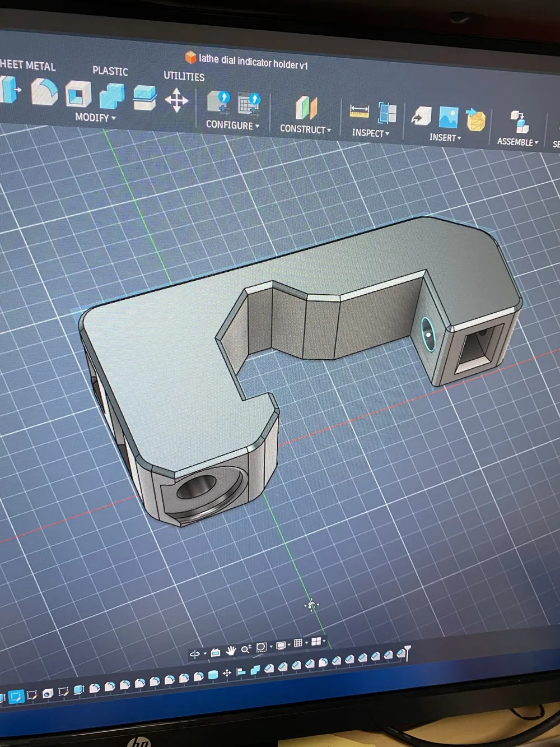The height and width of the screenshot is (747, 560).
Task: Click the Interference inspect icon
Action: click(x=387, y=113)
